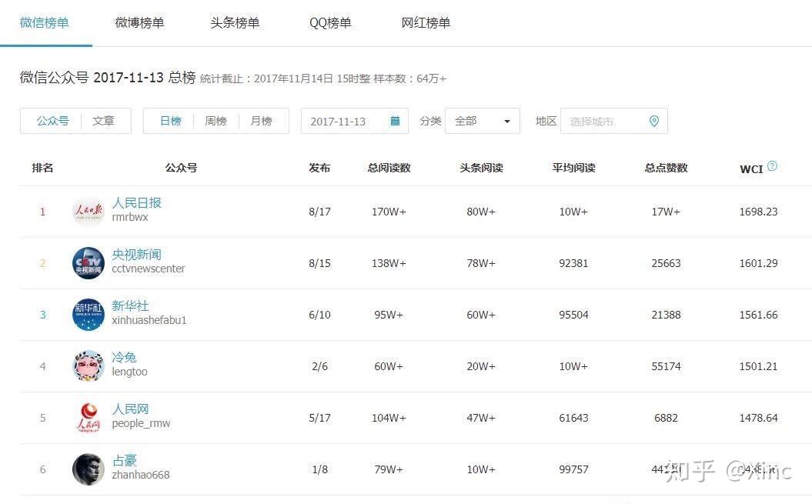
Task: Open the 人民日报 account link
Action: pyautogui.click(x=136, y=203)
